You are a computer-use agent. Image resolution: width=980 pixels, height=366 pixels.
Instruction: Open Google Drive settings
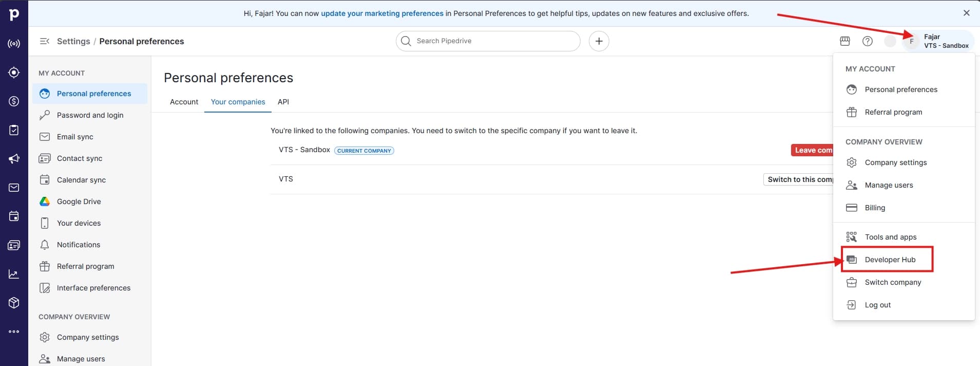coord(90,202)
